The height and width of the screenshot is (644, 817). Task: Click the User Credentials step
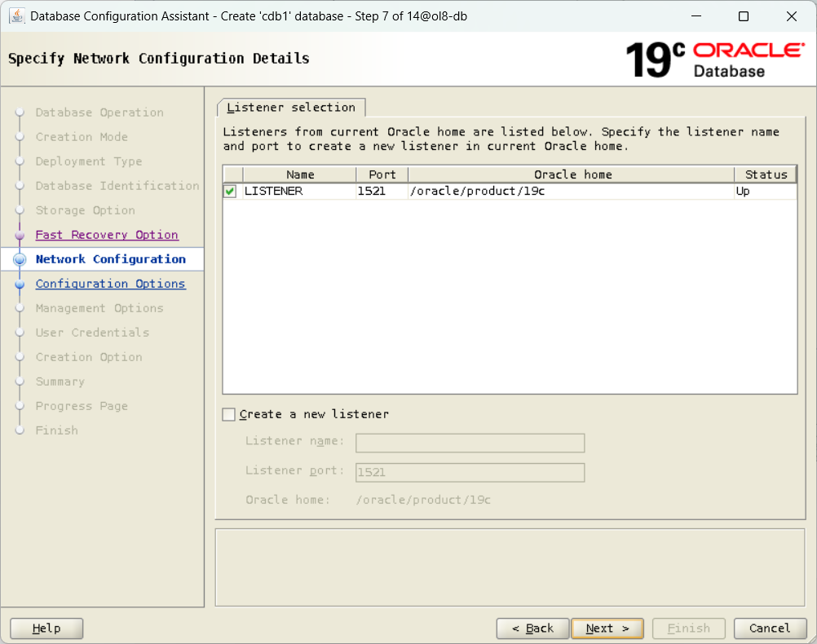tap(92, 333)
